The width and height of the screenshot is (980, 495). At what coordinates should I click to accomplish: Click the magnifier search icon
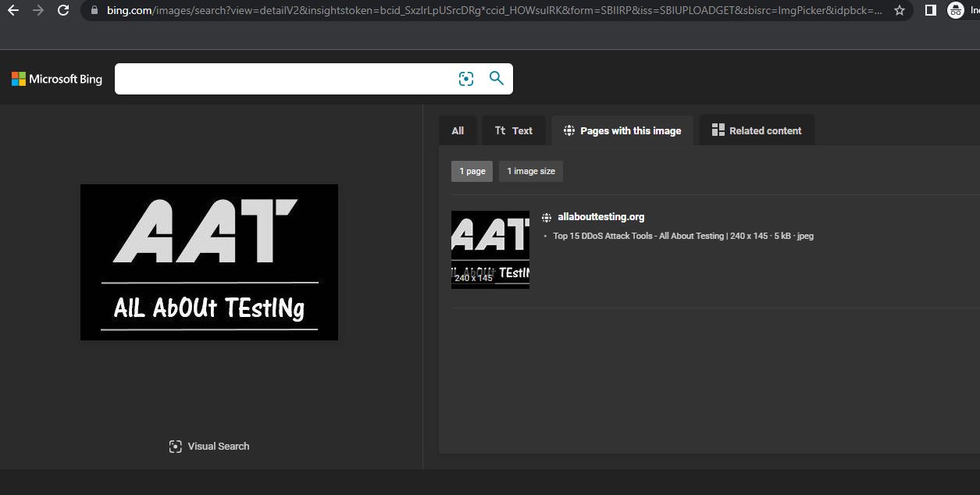point(496,78)
